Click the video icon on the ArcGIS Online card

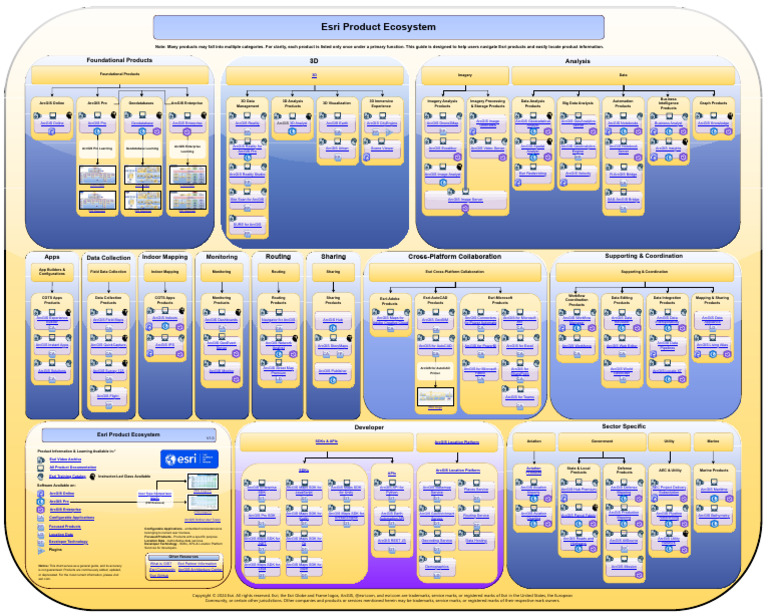[x=37, y=116]
